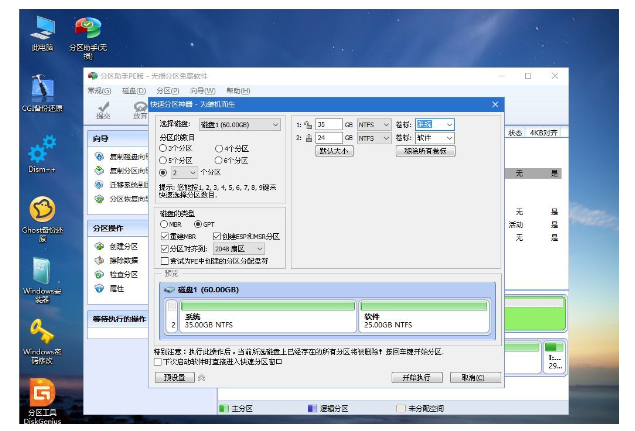Start the 复制磁盘向导 wizard icon
The image size is (635, 431).
click(x=99, y=156)
